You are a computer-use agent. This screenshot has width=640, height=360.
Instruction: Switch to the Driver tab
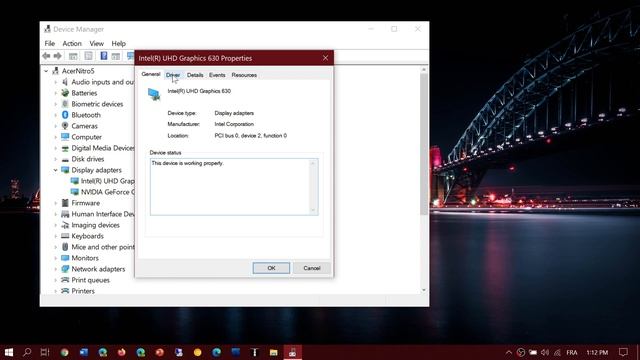coord(173,75)
